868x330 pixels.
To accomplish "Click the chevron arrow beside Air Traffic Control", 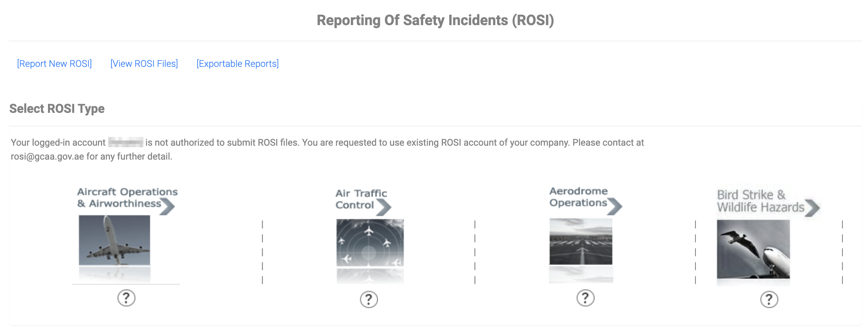I will tap(384, 207).
